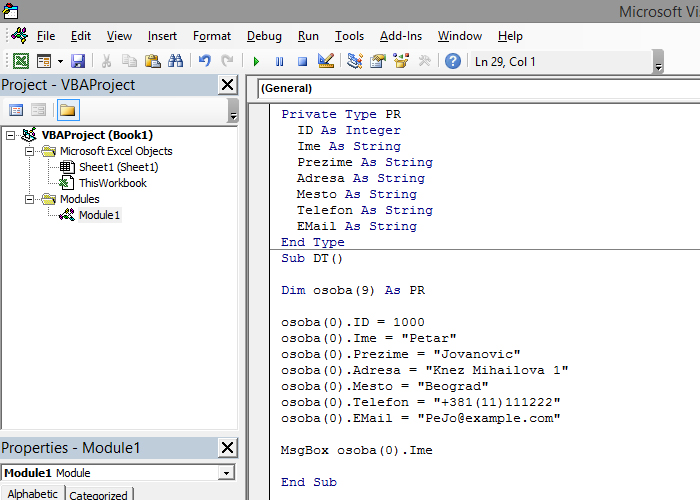The width and height of the screenshot is (700, 500).
Task: Run the macro with the green play icon
Action: click(256, 62)
